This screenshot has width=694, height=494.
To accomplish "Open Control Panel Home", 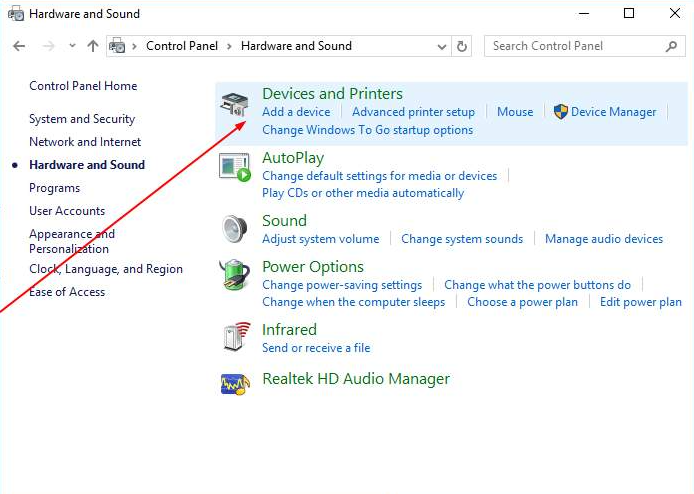I will (83, 86).
